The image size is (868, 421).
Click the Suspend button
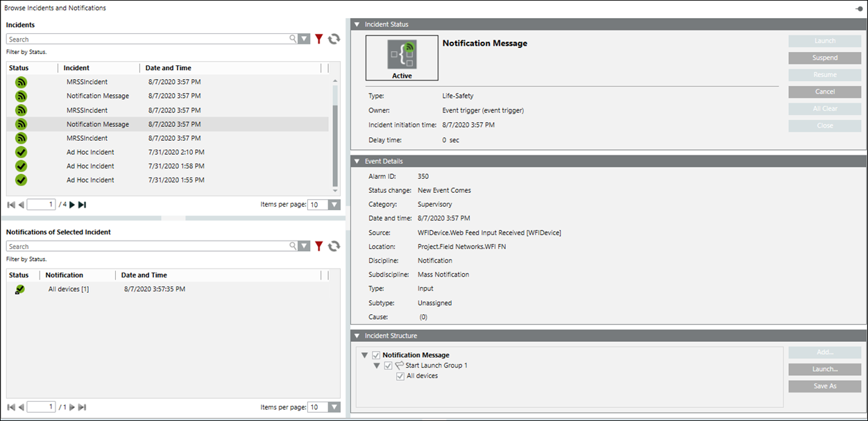tap(824, 58)
